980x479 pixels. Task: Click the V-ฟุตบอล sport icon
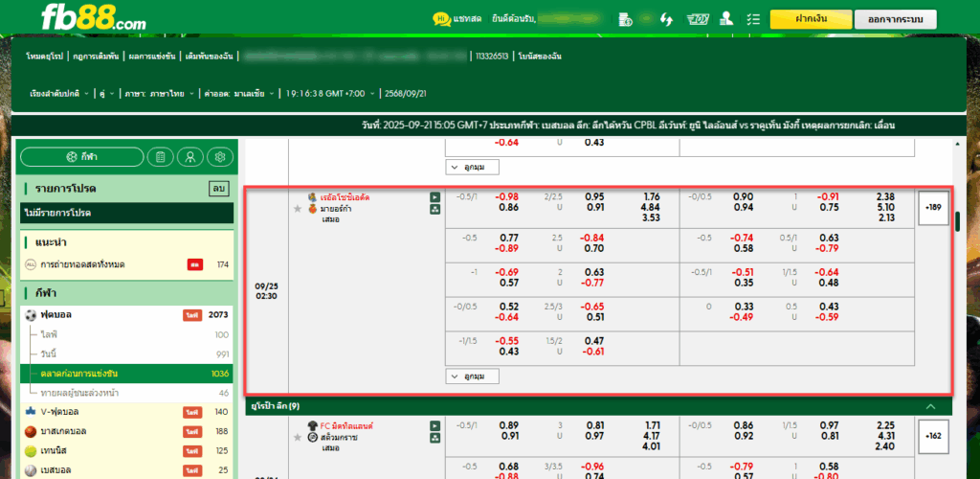(31, 412)
